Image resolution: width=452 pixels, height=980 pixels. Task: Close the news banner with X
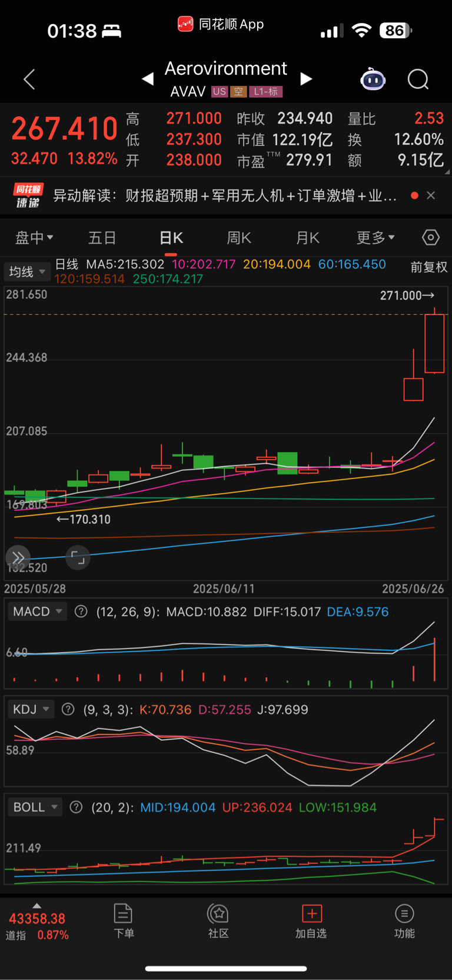431,195
